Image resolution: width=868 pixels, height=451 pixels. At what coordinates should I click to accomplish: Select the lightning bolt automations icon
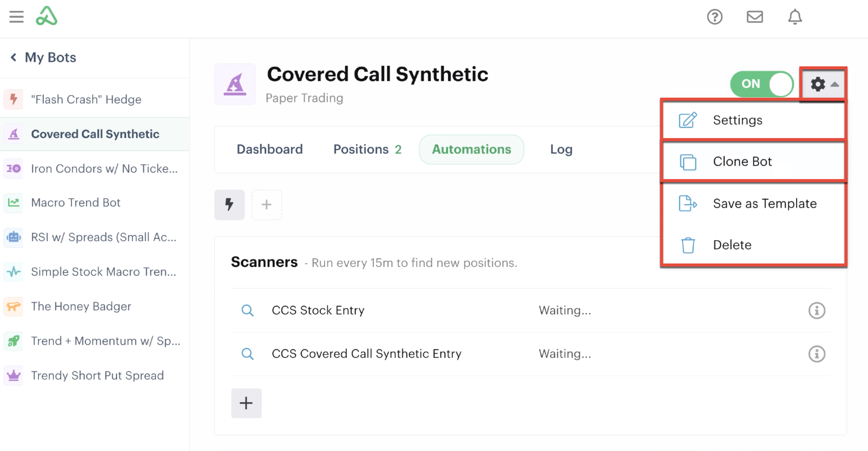(x=229, y=205)
